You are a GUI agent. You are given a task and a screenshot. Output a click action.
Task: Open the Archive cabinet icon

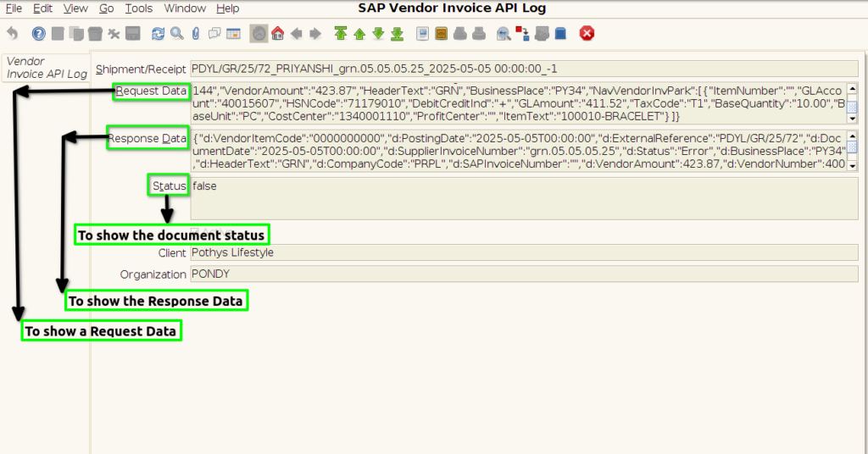click(x=441, y=34)
